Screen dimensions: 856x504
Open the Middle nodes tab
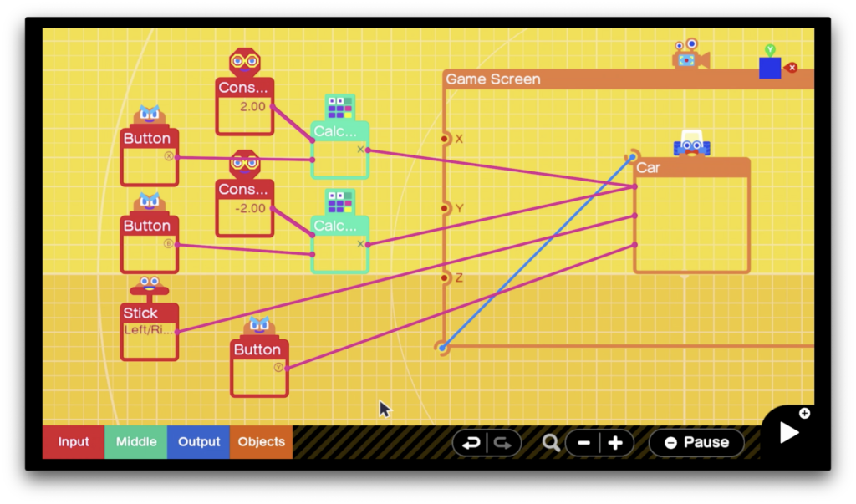pos(136,442)
